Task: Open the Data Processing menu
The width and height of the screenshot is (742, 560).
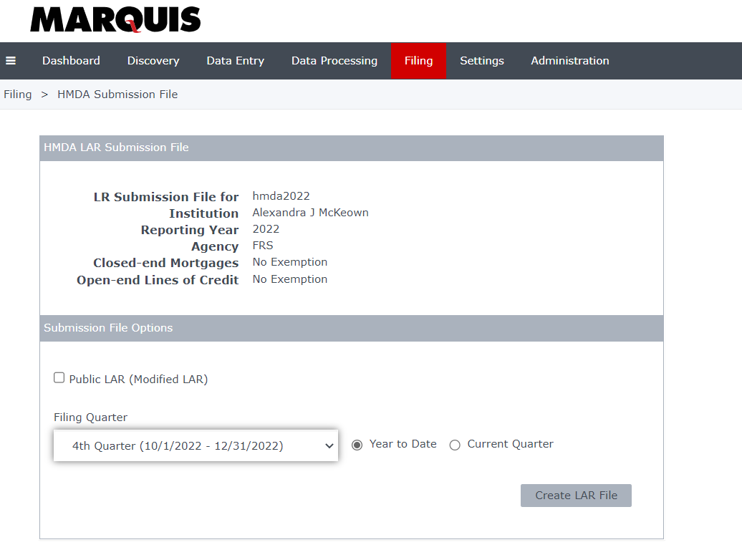Action: coord(334,61)
